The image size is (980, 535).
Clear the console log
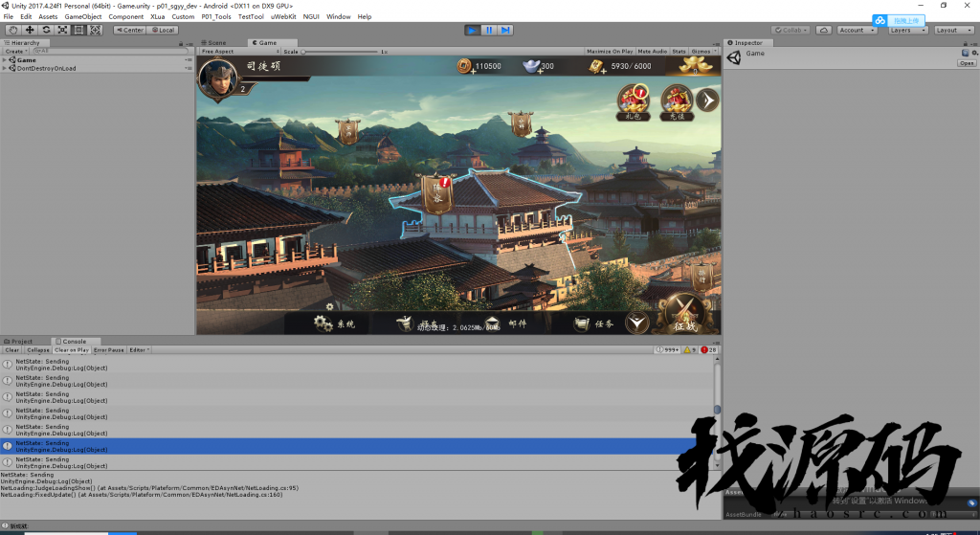[11, 350]
